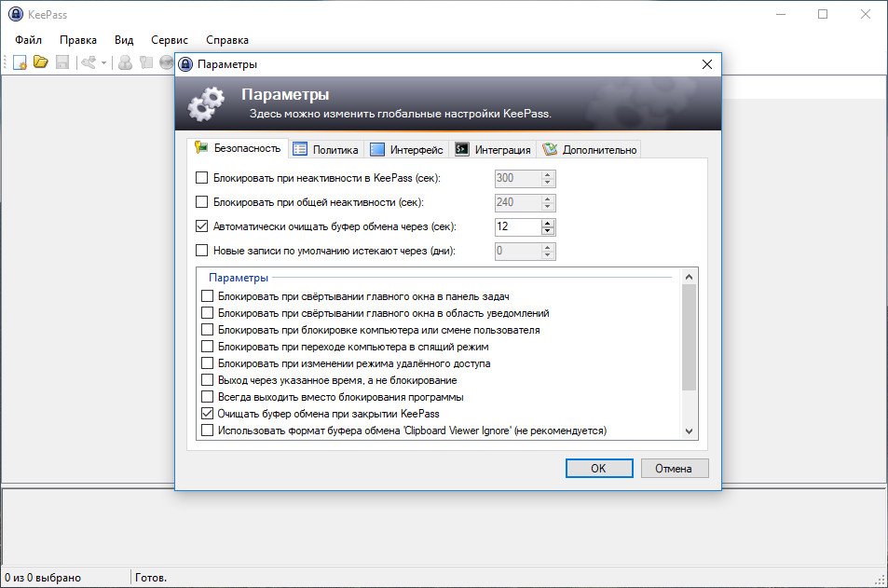888x588 pixels.
Task: Check 'Блокировать при свёртывании в область уведомлений'
Action: coord(207,313)
